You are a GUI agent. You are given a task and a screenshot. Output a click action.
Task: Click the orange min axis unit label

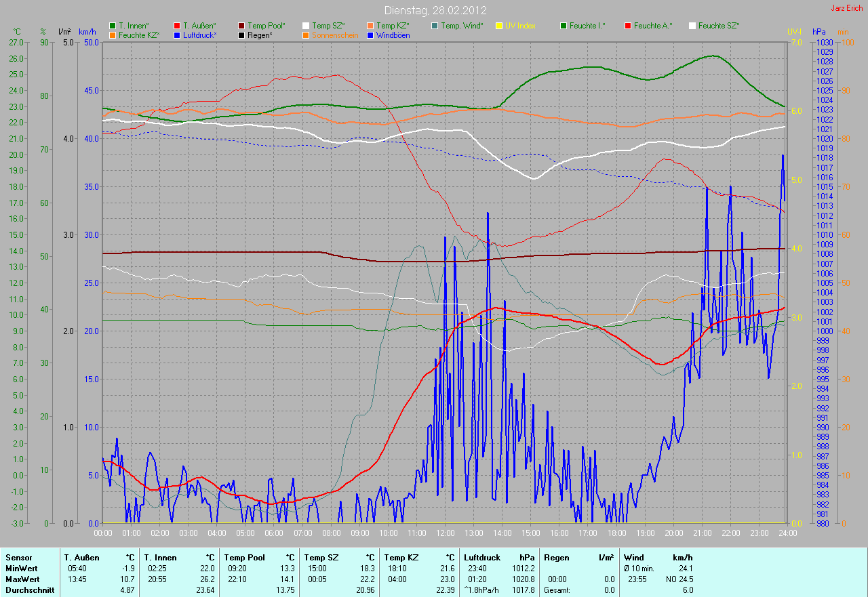(843, 32)
